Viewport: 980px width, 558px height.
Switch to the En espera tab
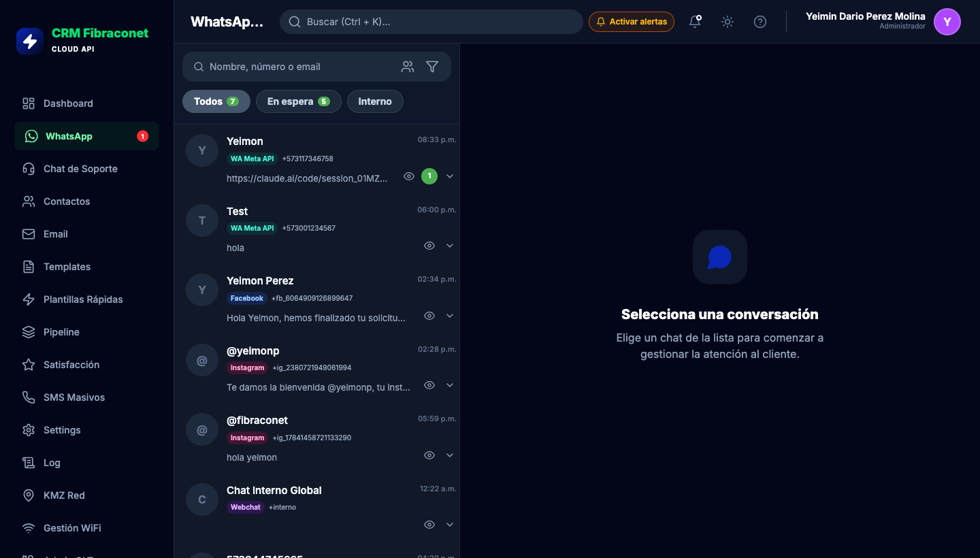(298, 101)
